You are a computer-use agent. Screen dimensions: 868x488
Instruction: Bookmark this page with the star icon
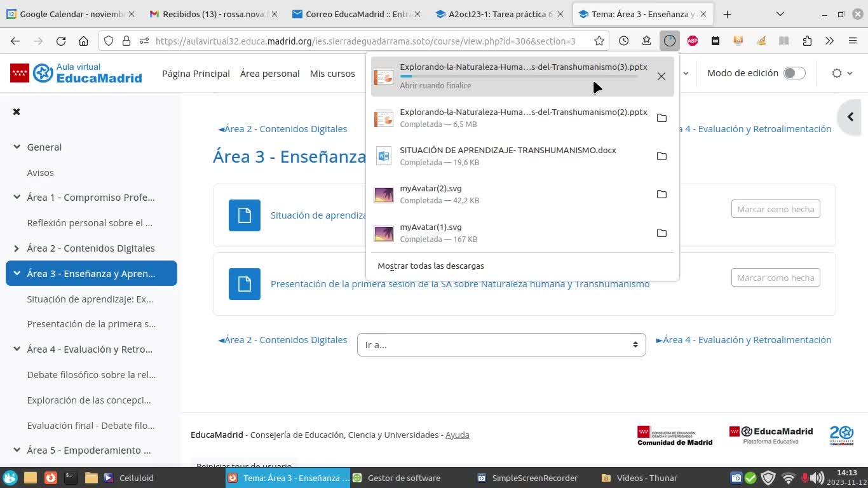click(599, 41)
